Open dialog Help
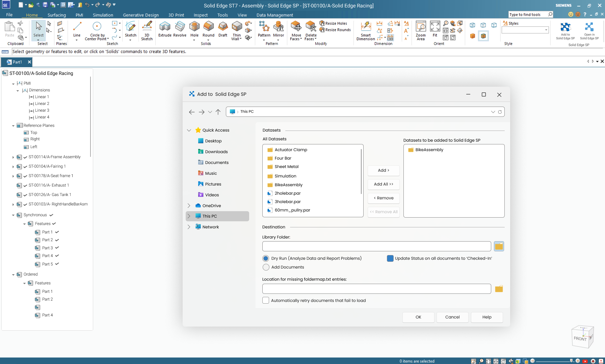The image size is (605, 364). [x=487, y=317]
